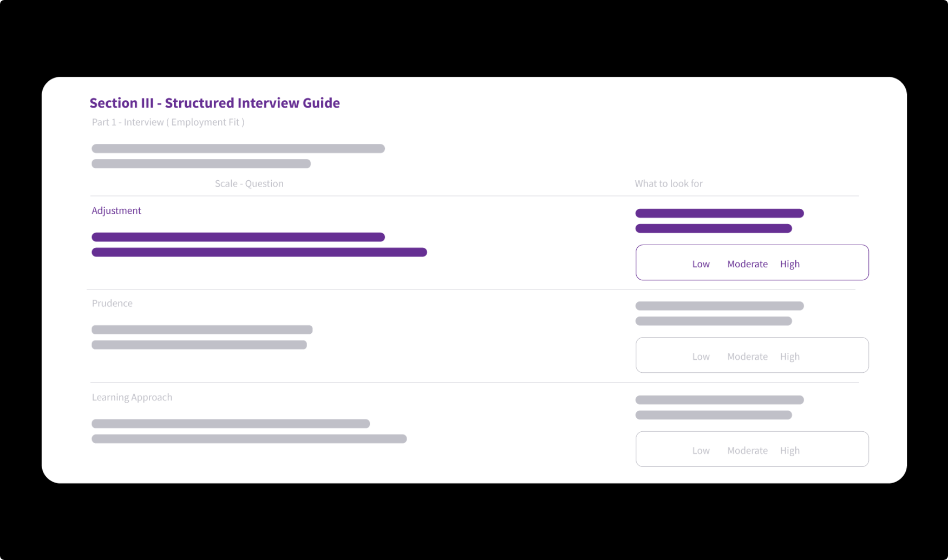Click the What to look for column header
Image resolution: width=948 pixels, height=560 pixels.
(669, 183)
